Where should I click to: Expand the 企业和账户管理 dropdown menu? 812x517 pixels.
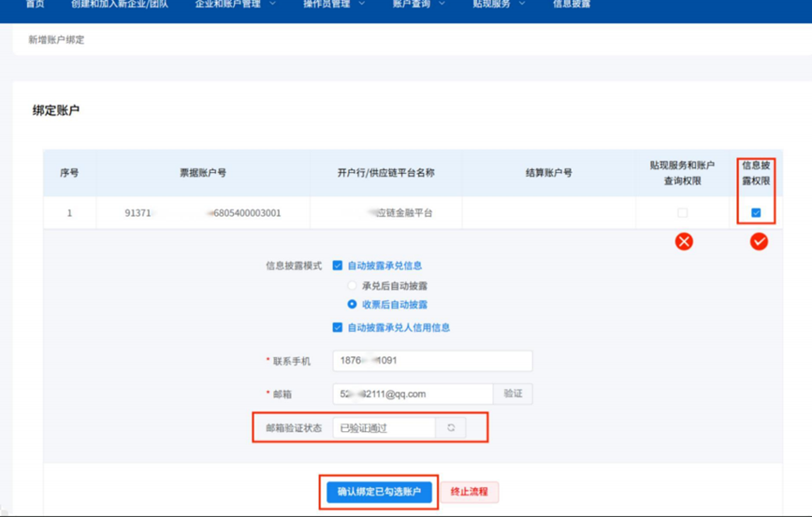point(235,5)
